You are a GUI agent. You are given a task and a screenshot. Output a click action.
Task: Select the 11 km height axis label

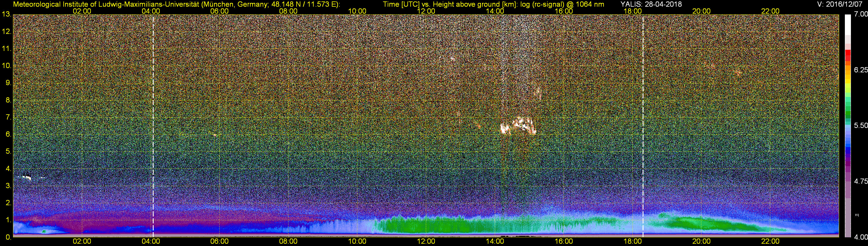click(6, 49)
